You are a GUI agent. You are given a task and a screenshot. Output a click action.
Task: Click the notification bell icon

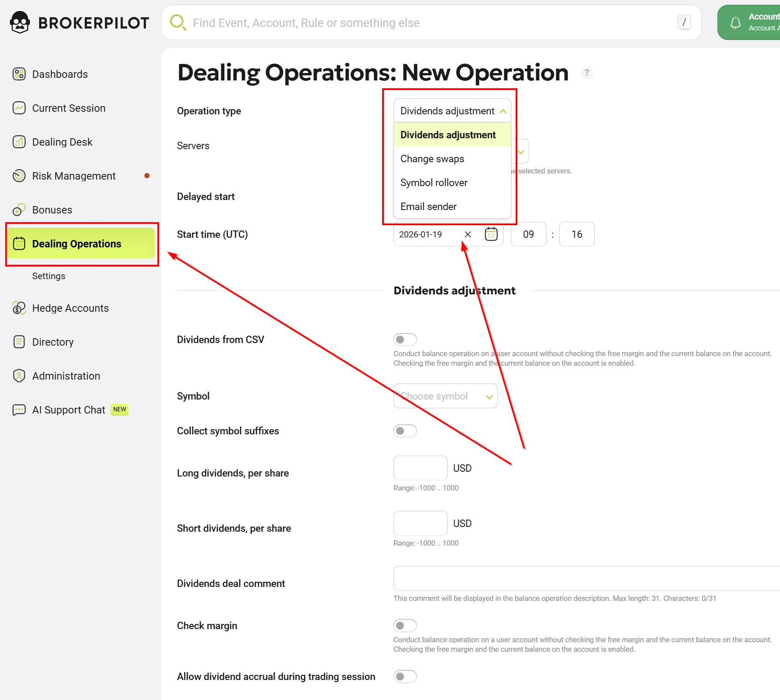[735, 23]
